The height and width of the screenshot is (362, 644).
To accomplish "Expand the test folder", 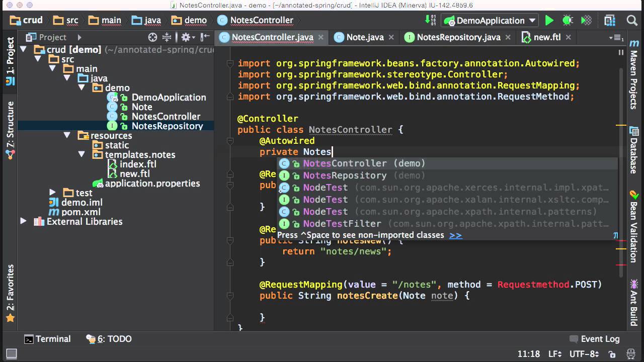I will pyautogui.click(x=52, y=193).
